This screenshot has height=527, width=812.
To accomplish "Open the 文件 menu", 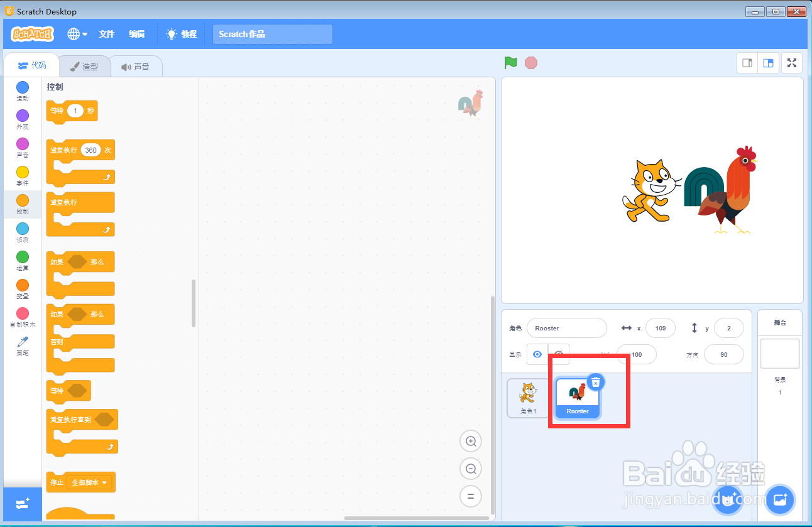I will coord(107,34).
